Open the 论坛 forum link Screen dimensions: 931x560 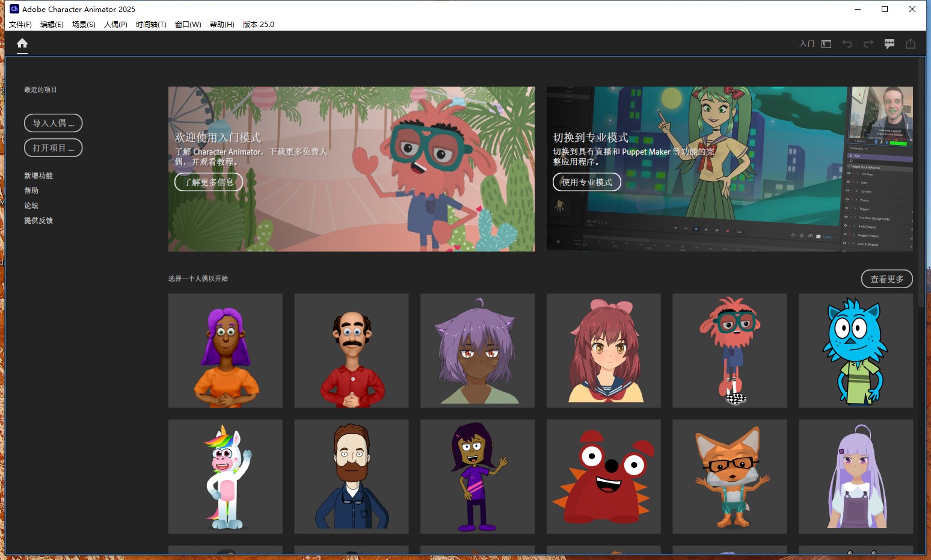pos(31,205)
